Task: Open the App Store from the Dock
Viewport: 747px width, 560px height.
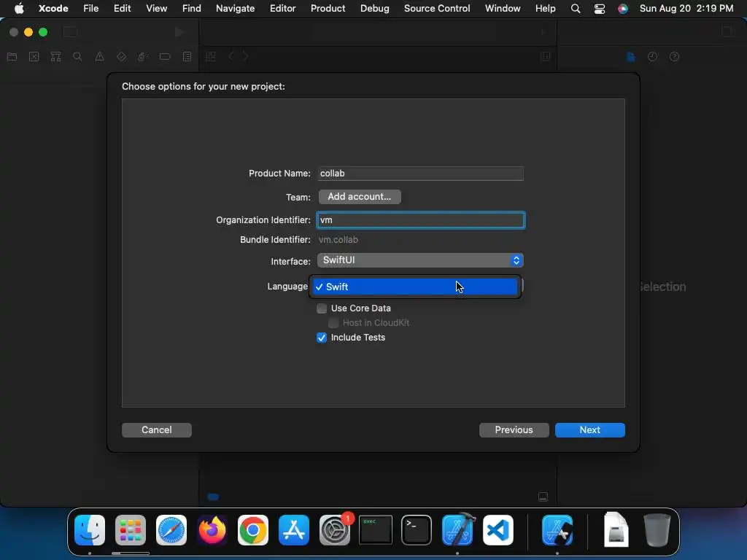Action: (293, 530)
